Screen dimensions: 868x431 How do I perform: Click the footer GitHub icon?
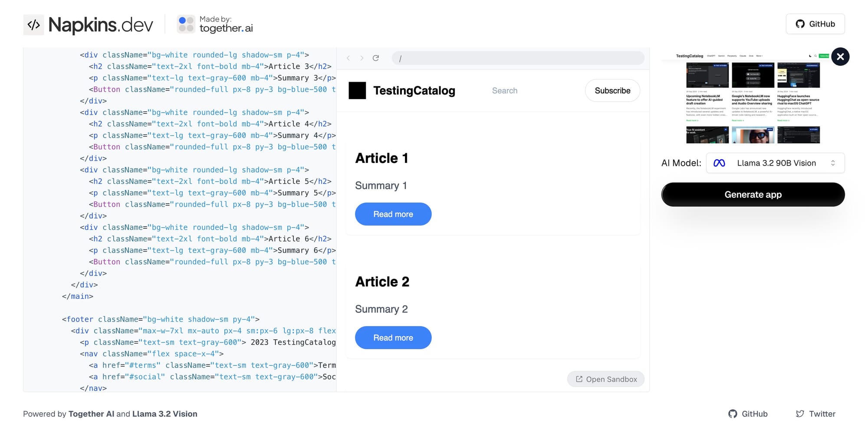point(733,414)
